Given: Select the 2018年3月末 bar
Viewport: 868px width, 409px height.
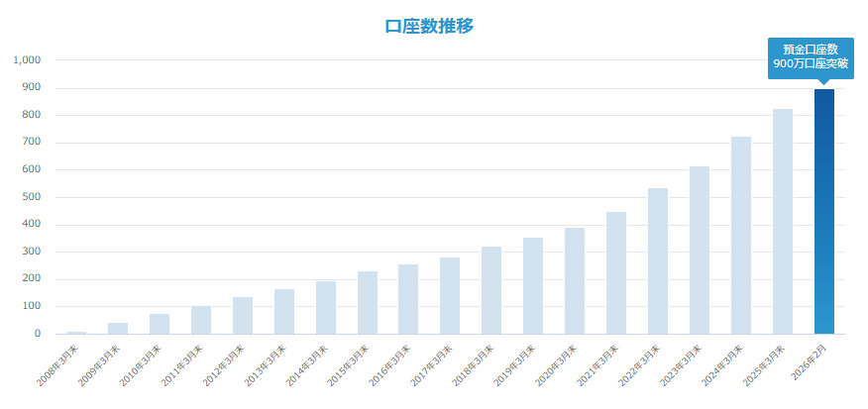Looking at the screenshot, I should pos(491,290).
